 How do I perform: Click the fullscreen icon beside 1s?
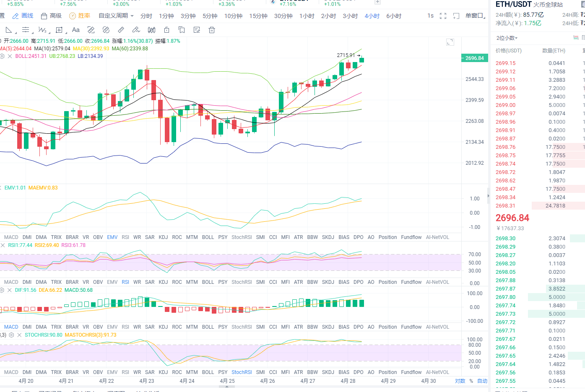click(x=443, y=16)
